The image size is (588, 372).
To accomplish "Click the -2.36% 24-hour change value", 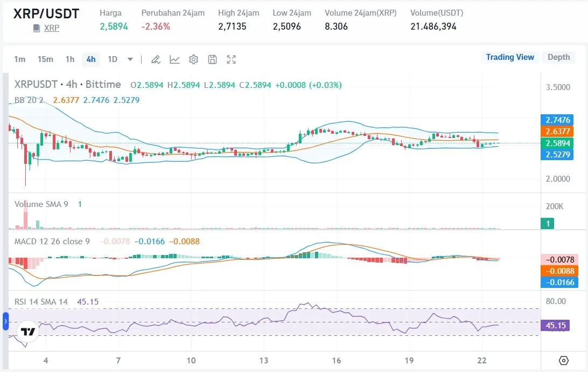I will (x=156, y=26).
